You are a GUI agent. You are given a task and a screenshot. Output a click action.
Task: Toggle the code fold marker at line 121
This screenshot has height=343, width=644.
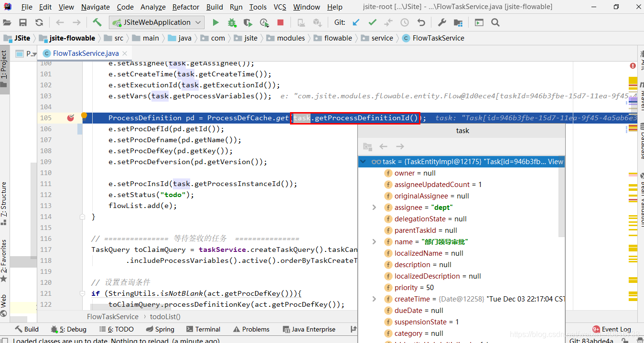tap(82, 293)
